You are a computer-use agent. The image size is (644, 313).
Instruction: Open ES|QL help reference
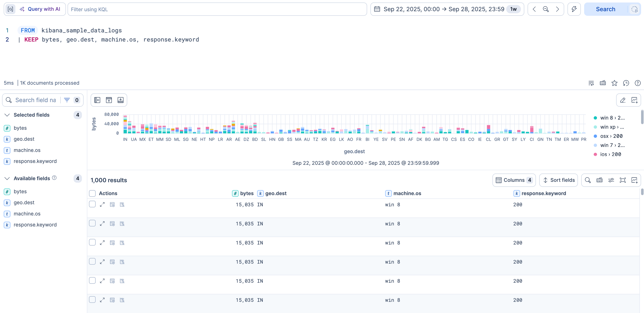tap(638, 83)
